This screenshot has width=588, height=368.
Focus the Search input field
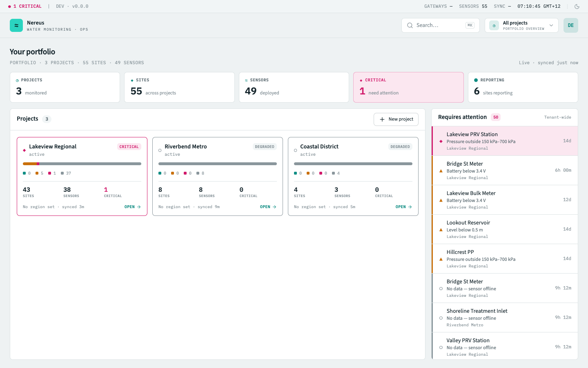coord(441,25)
